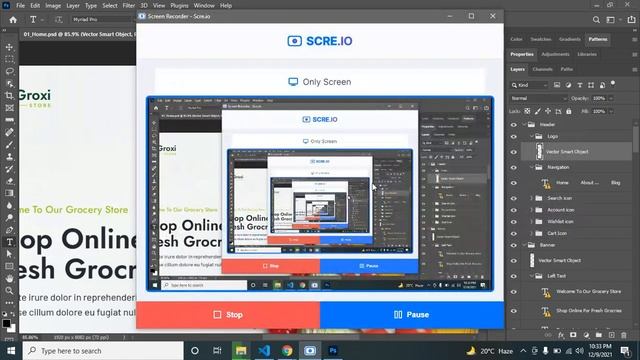Select the Crop tool
The height and width of the screenshot is (360, 640).
pos(9,96)
